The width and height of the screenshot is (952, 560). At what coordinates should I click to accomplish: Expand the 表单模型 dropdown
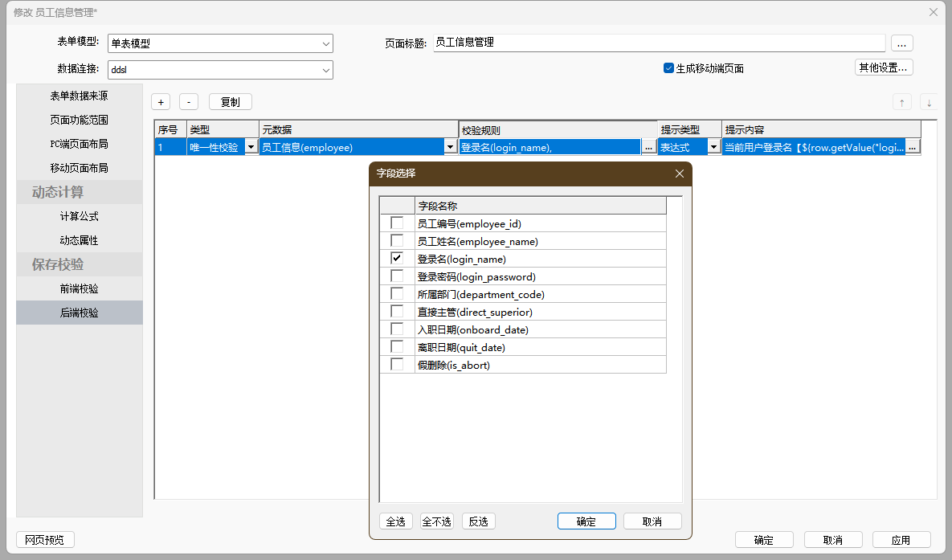pyautogui.click(x=325, y=43)
